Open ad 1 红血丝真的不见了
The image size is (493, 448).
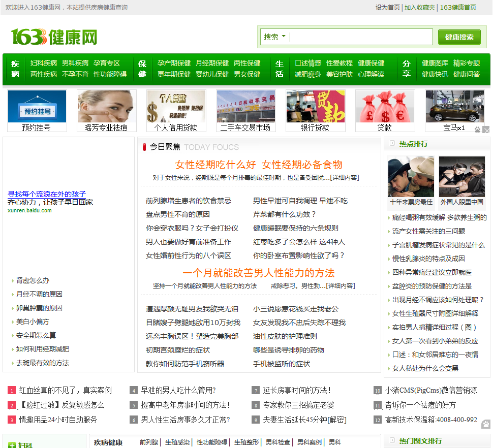click(x=65, y=390)
